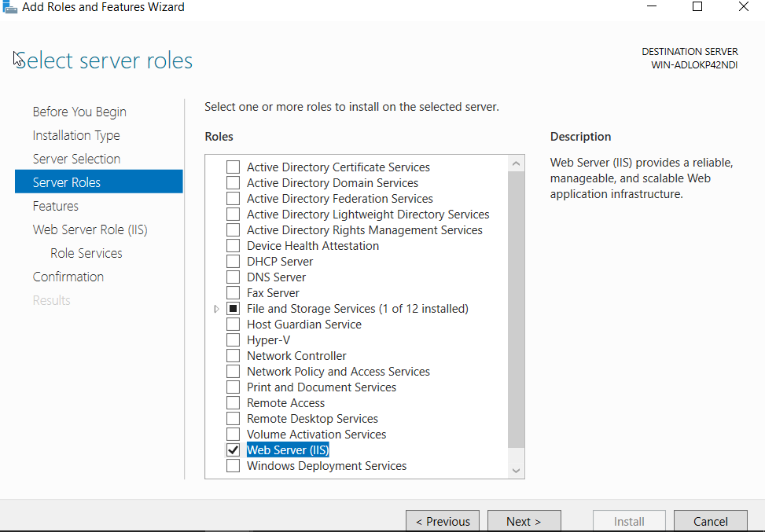765x532 pixels.
Task: Cancel the Add Roles wizard
Action: point(710,521)
